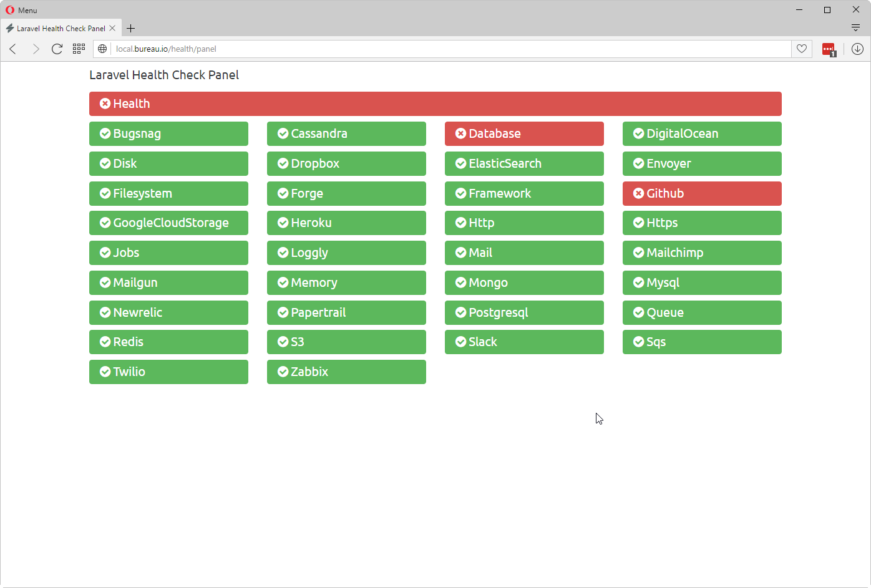Click the Bugsnag health check button
Viewport: 871px width, 588px height.
pos(168,133)
